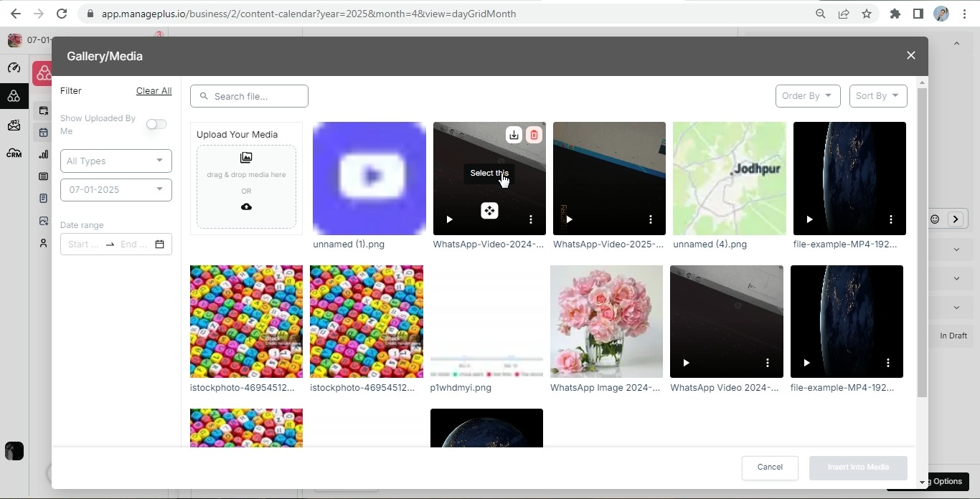The image size is (980, 499).
Task: Play the WhatsApp Video 2024 in second row
Action: pos(686,363)
